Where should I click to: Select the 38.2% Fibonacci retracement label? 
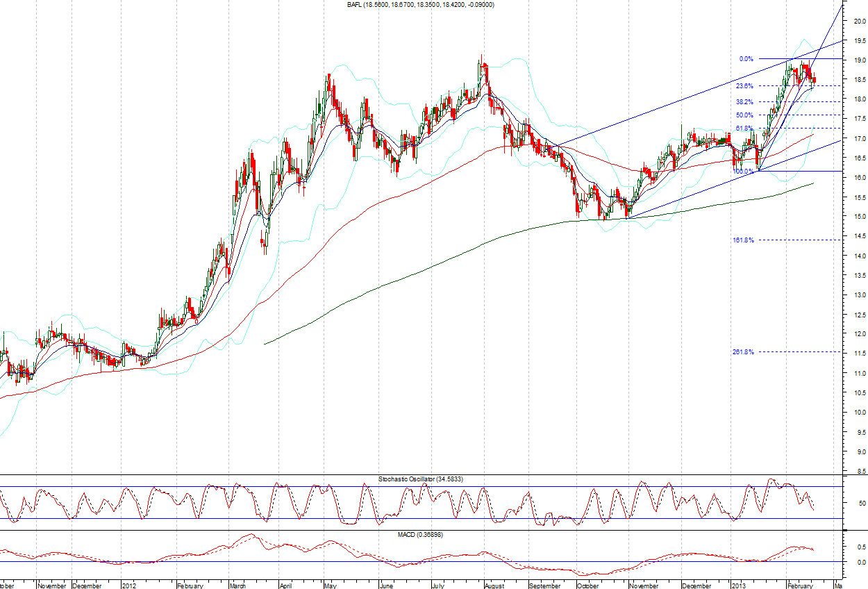pos(744,101)
